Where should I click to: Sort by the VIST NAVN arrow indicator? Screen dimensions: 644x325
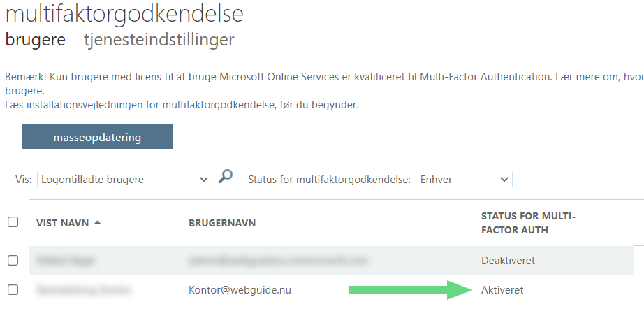97,223
